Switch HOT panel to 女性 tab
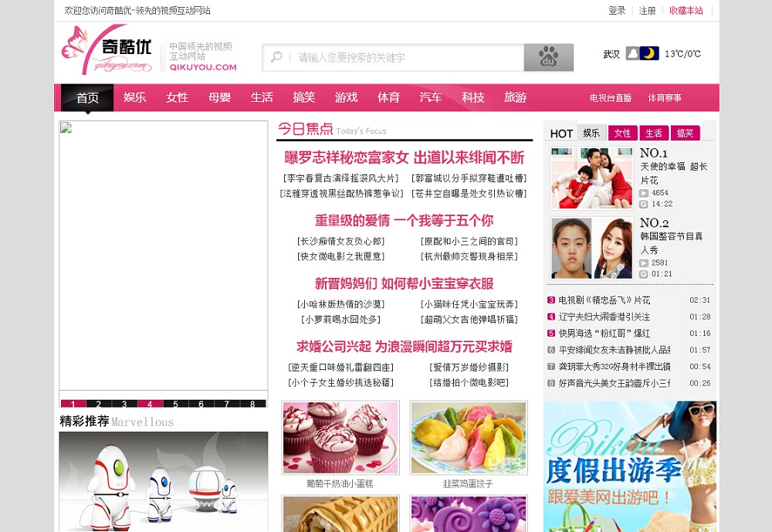 [x=623, y=133]
